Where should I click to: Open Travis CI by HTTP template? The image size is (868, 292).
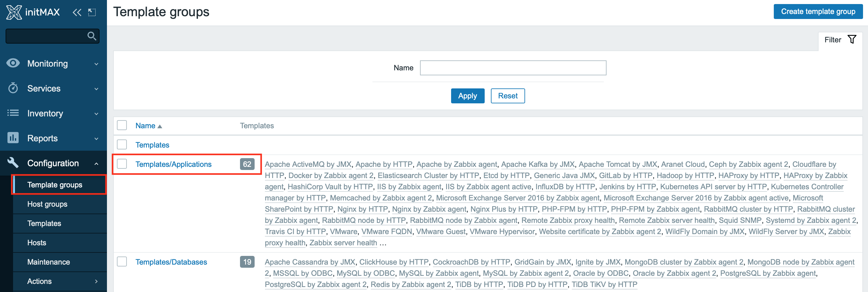295,232
